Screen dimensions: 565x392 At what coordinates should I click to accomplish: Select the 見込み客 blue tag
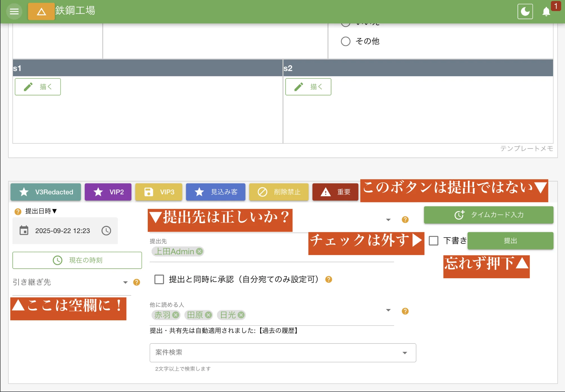pyautogui.click(x=216, y=192)
